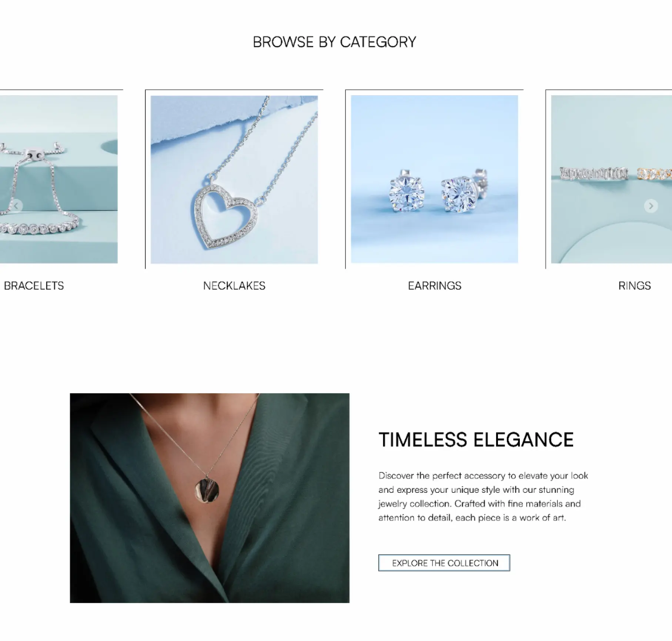The height and width of the screenshot is (641, 672).
Task: Click the BROWSE BY CATEGORY heading
Action: coord(335,42)
